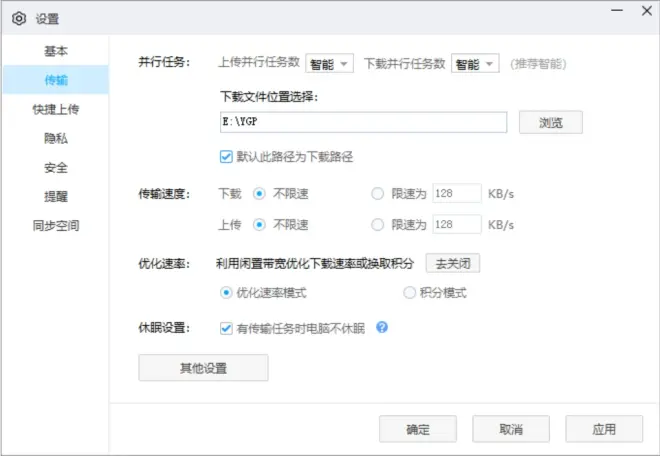Click the 去关闭 (Turn off) button

pos(453,263)
